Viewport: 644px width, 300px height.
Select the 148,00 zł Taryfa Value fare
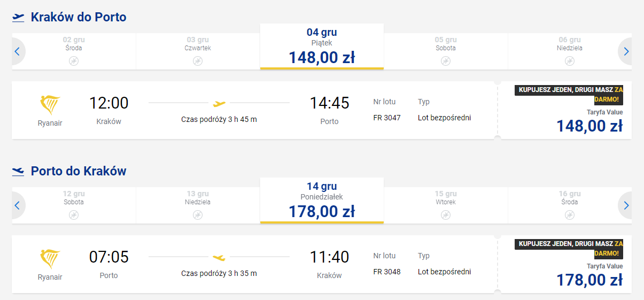click(x=589, y=126)
